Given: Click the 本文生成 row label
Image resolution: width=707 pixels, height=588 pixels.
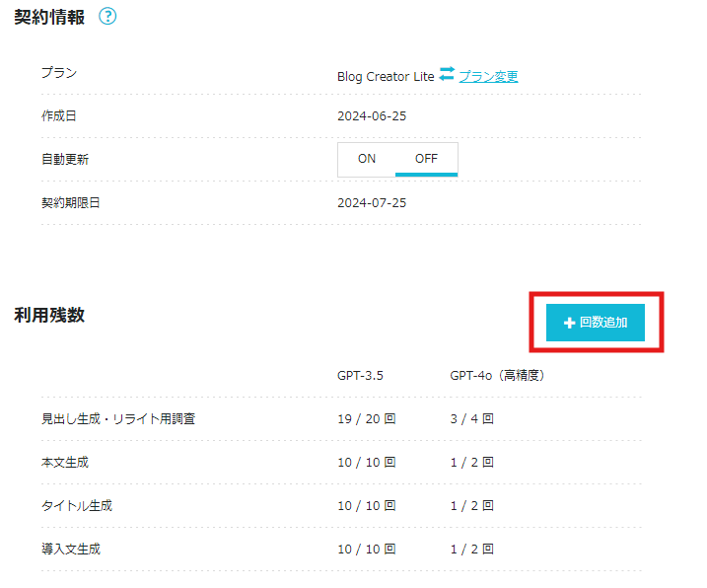Looking at the screenshot, I should point(65,462).
